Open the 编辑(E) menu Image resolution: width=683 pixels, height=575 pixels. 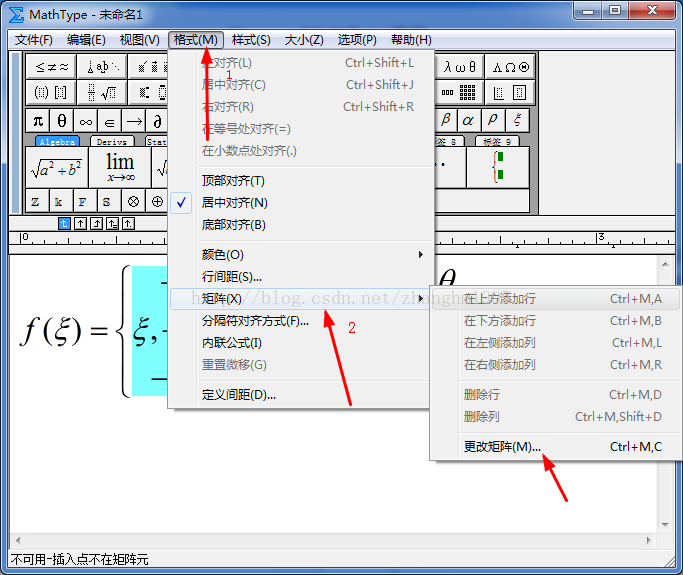(86, 40)
